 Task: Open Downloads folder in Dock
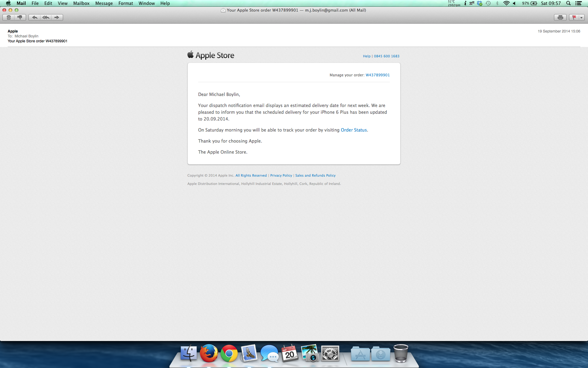(x=381, y=354)
